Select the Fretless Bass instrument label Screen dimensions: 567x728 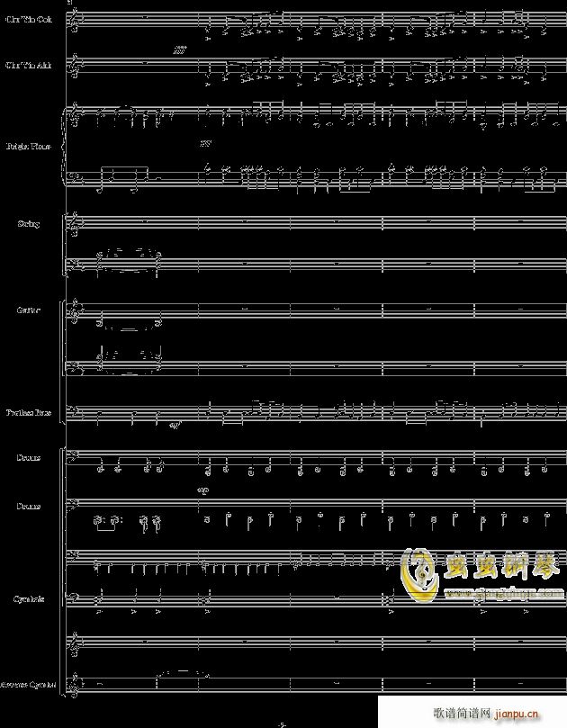point(26,413)
